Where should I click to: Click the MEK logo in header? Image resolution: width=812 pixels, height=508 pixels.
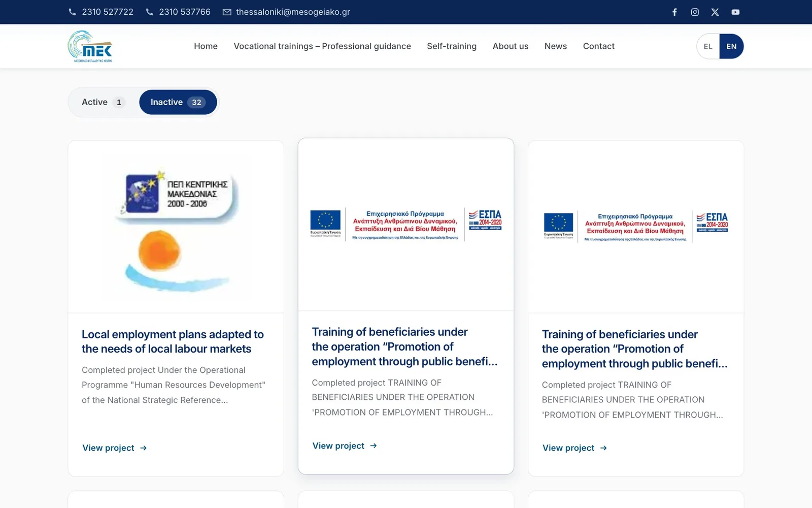coord(90,46)
